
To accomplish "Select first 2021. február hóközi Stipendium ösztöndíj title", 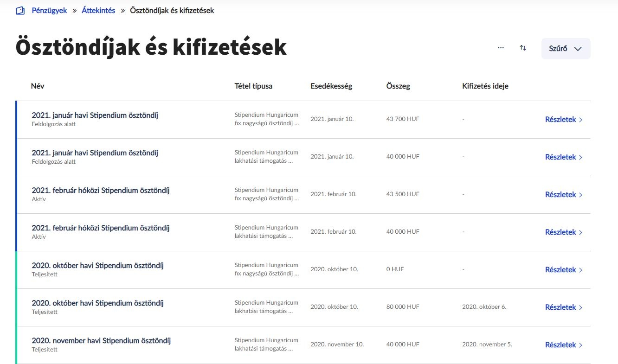I will tap(101, 191).
